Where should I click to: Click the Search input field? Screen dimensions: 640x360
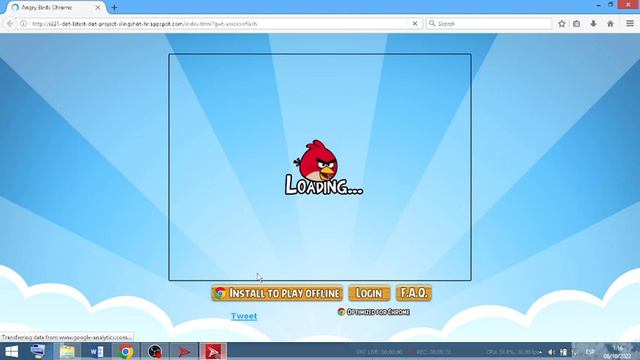[x=489, y=24]
